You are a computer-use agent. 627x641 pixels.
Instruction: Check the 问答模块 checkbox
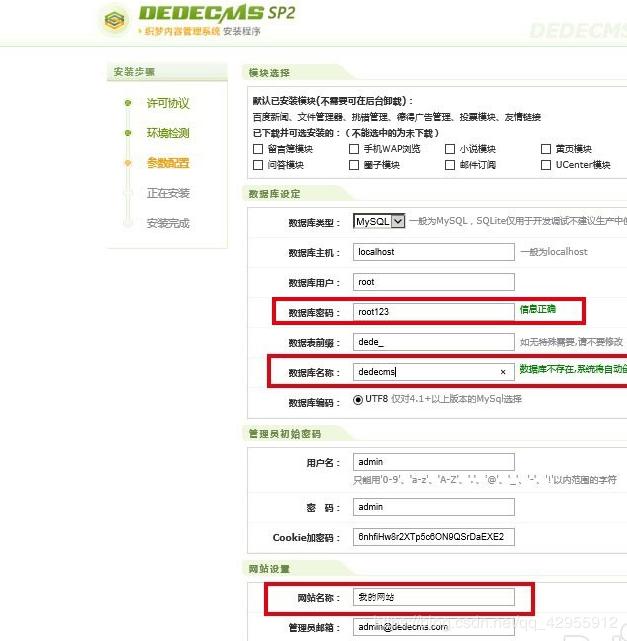coord(258,165)
